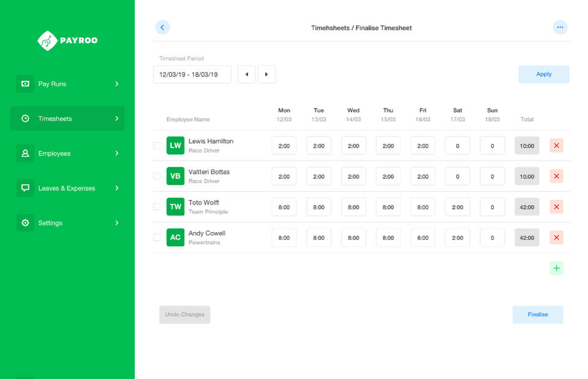Click Toto Wolff's 42:00 total

point(527,208)
